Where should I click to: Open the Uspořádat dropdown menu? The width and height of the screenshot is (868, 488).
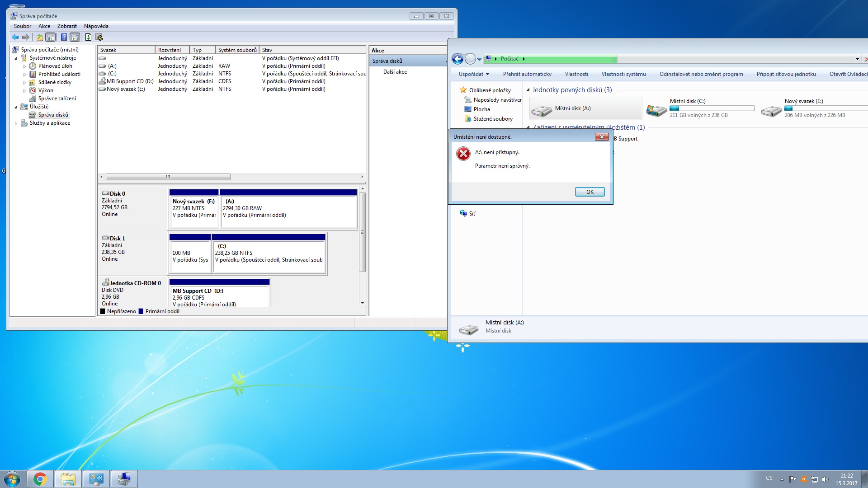(x=473, y=74)
